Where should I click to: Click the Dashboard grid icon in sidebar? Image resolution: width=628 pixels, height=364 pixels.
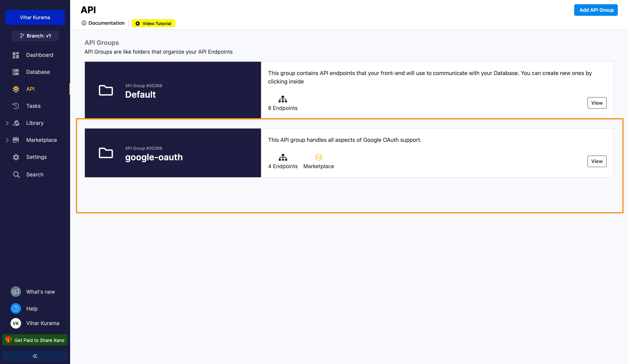16,55
